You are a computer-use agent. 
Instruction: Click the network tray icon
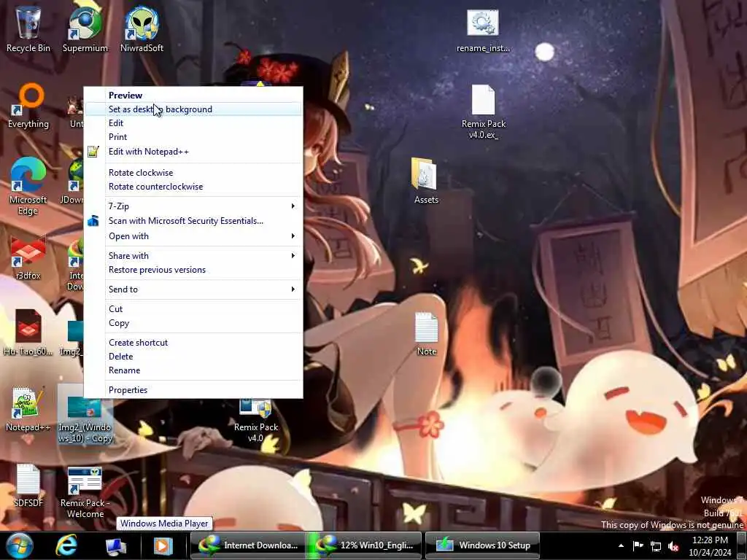(656, 546)
